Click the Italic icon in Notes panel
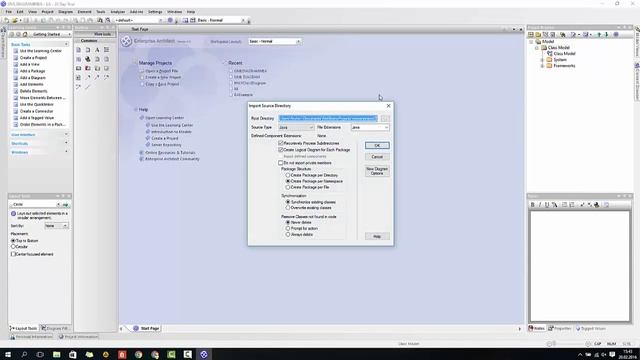This screenshot has height=360, width=640. click(x=540, y=205)
